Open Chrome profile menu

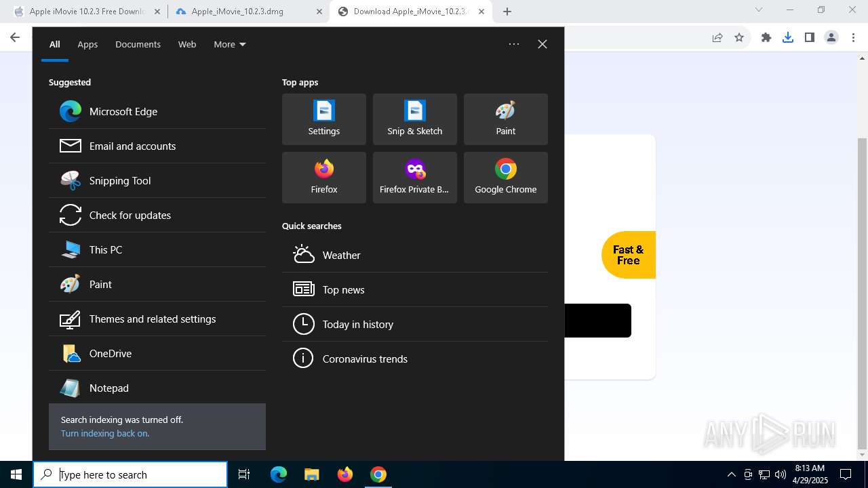(831, 37)
